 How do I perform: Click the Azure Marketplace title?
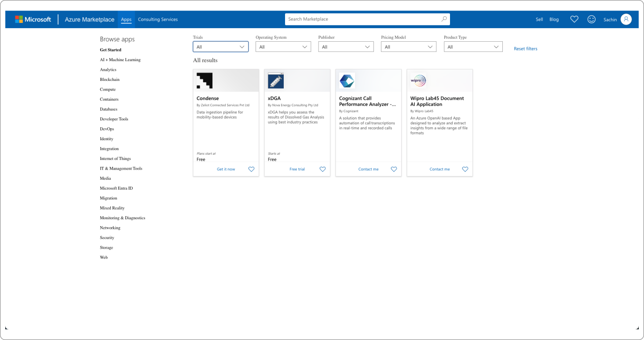pyautogui.click(x=90, y=19)
